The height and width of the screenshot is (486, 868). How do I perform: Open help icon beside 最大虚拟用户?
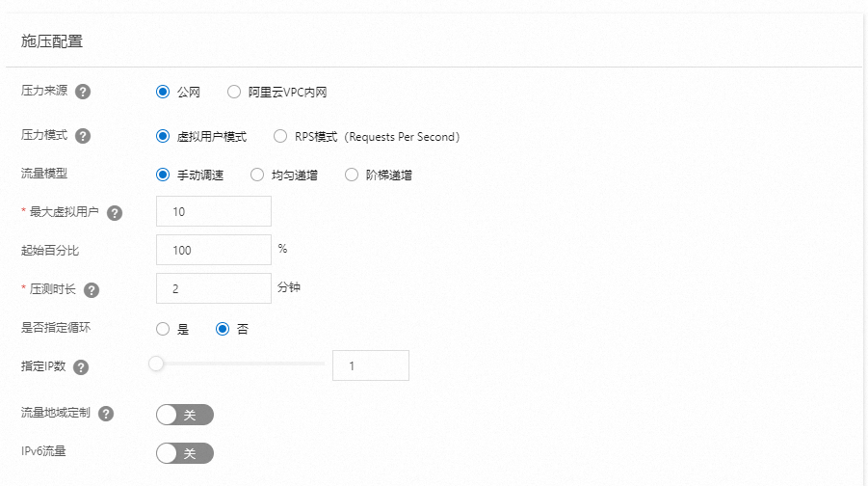115,213
